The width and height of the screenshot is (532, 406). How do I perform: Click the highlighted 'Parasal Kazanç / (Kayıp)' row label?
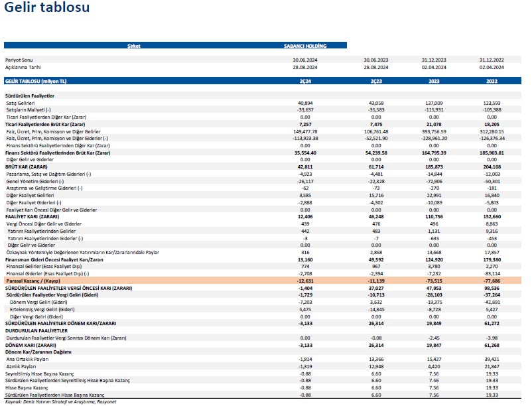pos(34,281)
